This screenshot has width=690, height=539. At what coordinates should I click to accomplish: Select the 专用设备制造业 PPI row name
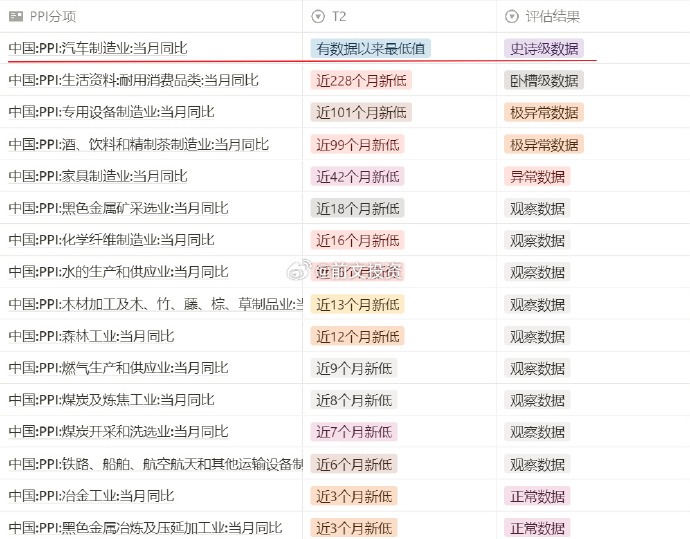111,112
